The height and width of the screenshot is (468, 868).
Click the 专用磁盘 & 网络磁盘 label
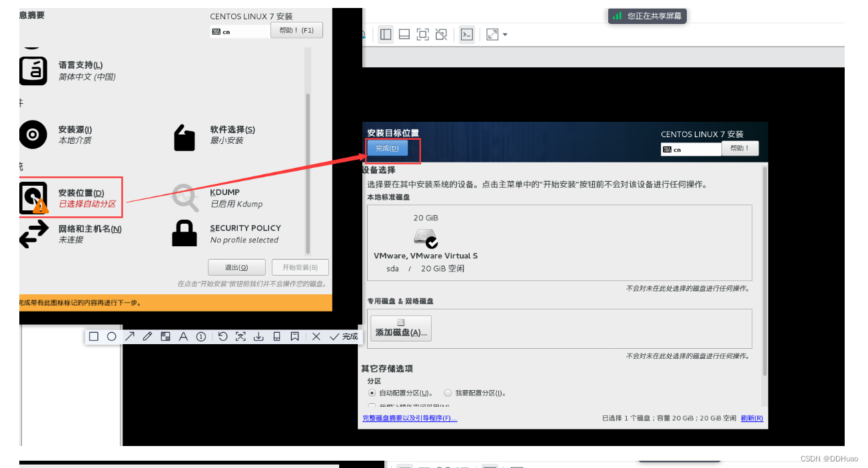[400, 301]
